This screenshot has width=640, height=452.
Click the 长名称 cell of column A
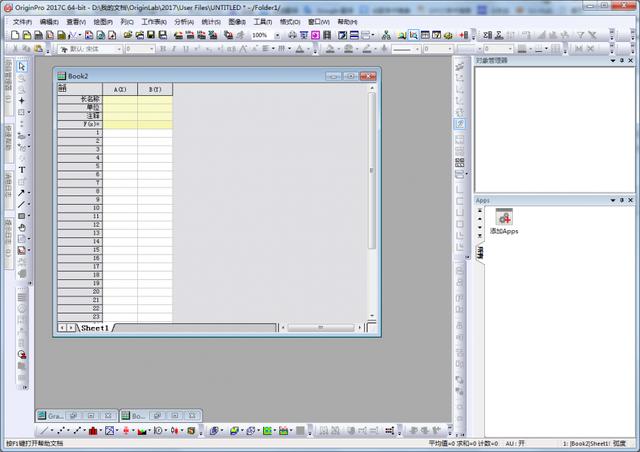[x=120, y=99]
